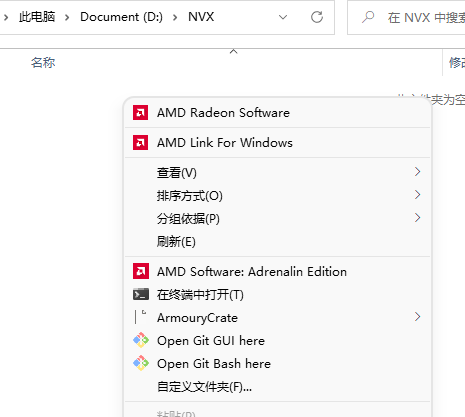The image size is (465, 417).
Task: Open address bar history dropdown arrow
Action: click(283, 17)
